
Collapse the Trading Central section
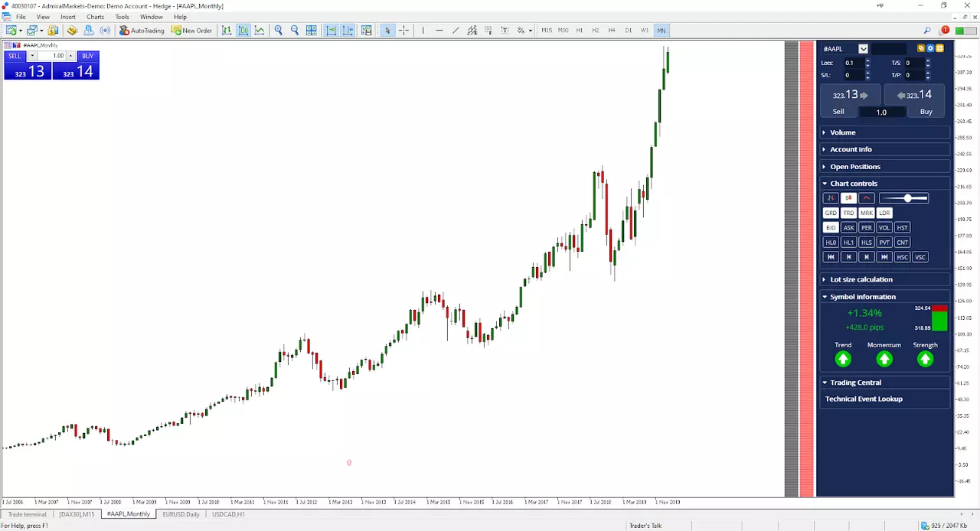(885, 383)
